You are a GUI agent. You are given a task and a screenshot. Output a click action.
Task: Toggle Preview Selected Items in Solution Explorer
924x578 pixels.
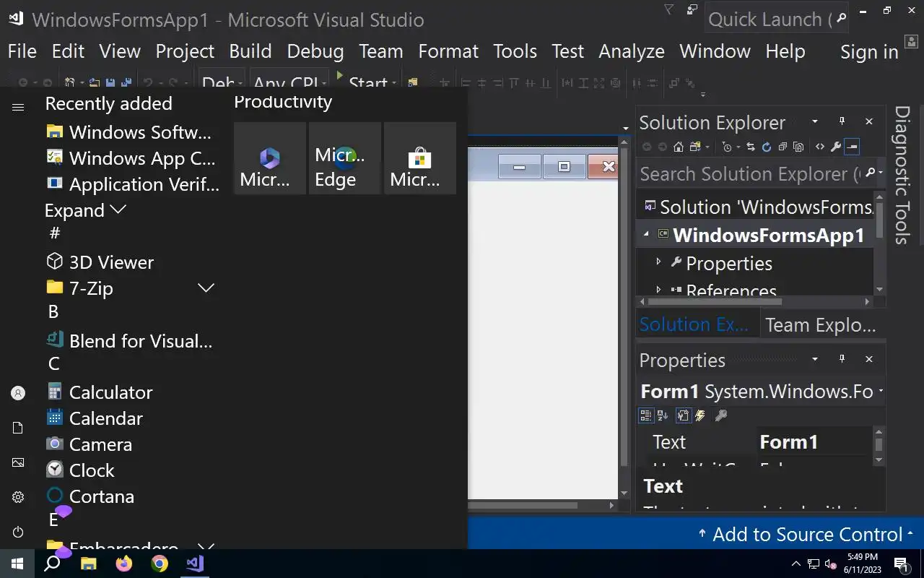click(x=852, y=147)
